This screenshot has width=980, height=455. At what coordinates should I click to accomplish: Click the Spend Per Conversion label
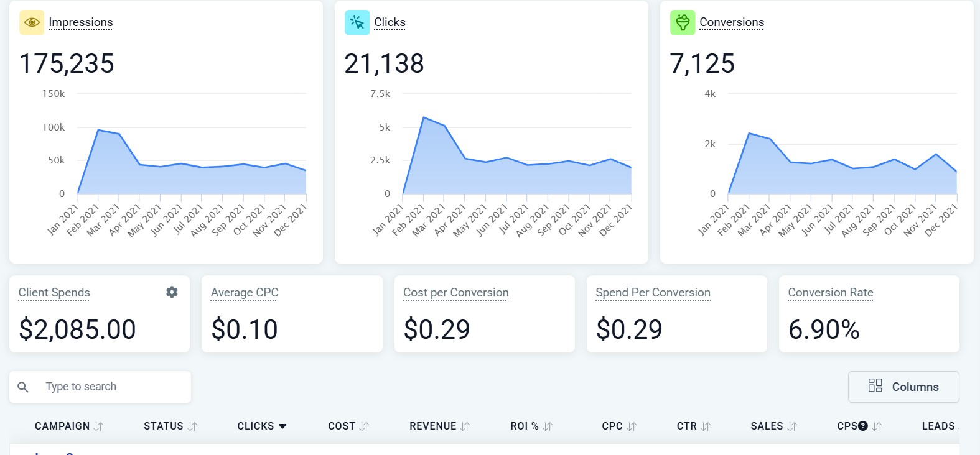(x=653, y=293)
